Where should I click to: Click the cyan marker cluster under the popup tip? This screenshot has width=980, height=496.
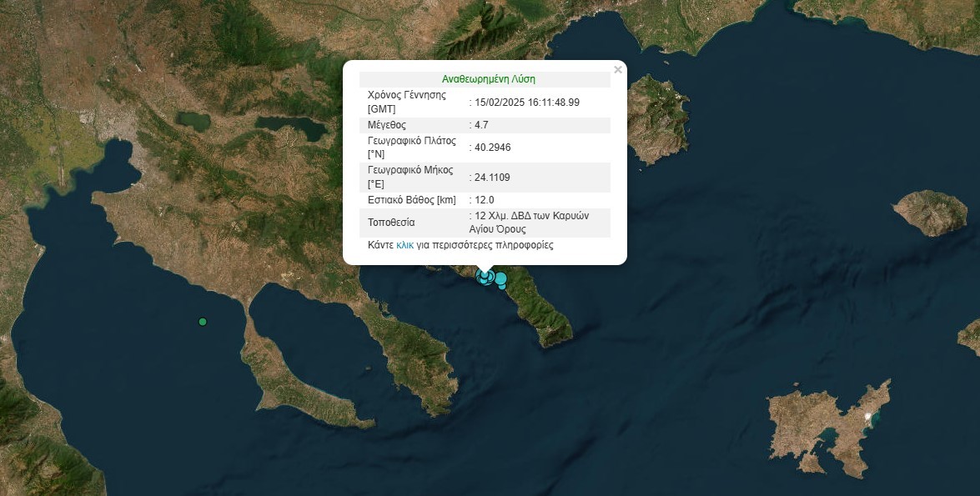coord(485,277)
